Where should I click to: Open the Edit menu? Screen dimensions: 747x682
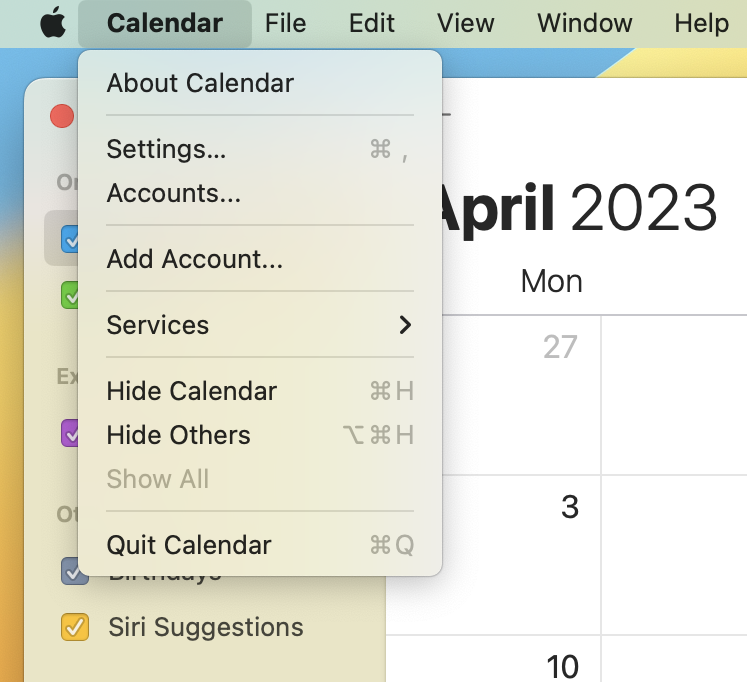[x=372, y=23]
